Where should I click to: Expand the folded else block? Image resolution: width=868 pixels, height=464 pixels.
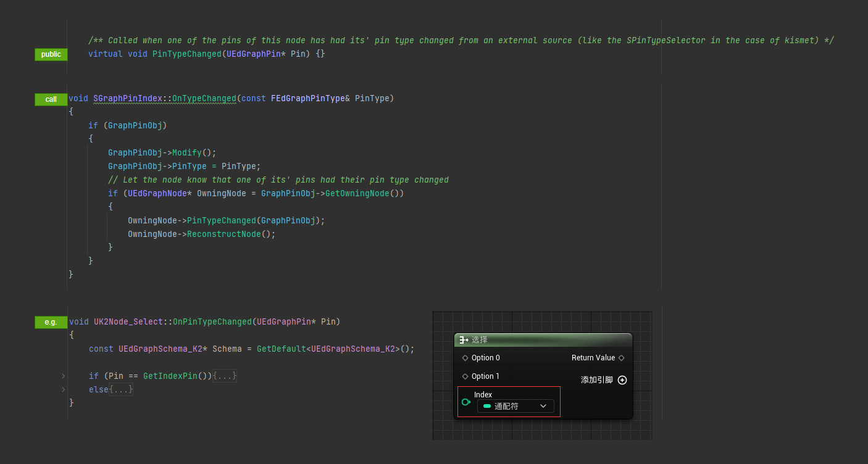coord(63,389)
